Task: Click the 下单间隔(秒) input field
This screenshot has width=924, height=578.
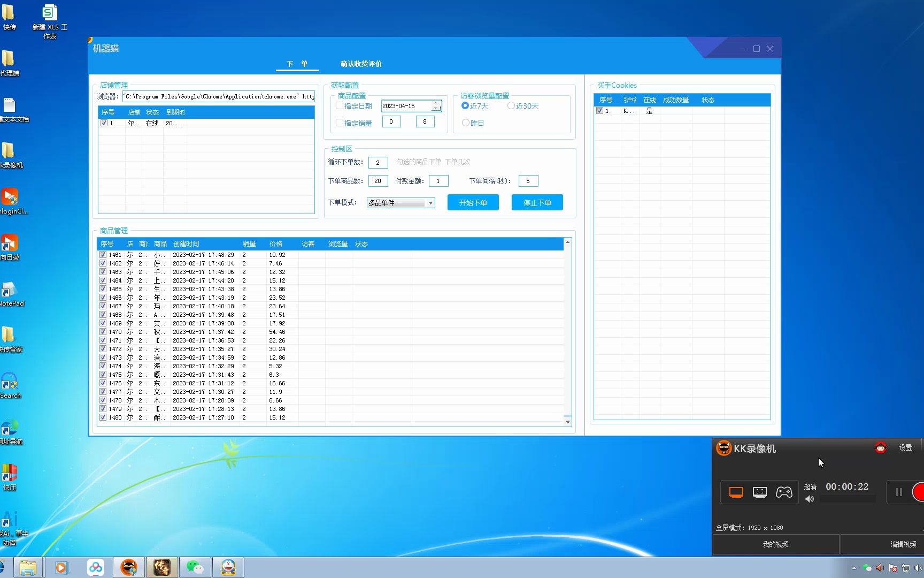Action: 528,181
